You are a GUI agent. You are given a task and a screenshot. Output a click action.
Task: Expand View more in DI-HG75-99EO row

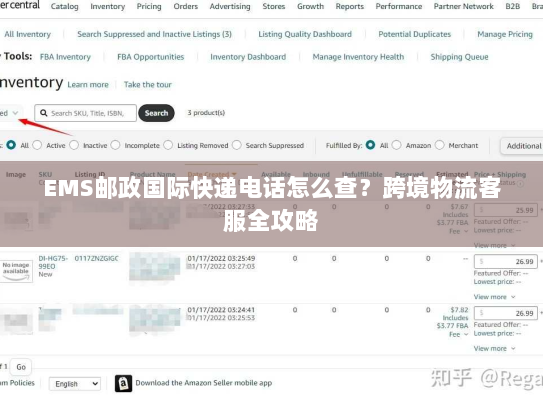pos(494,297)
